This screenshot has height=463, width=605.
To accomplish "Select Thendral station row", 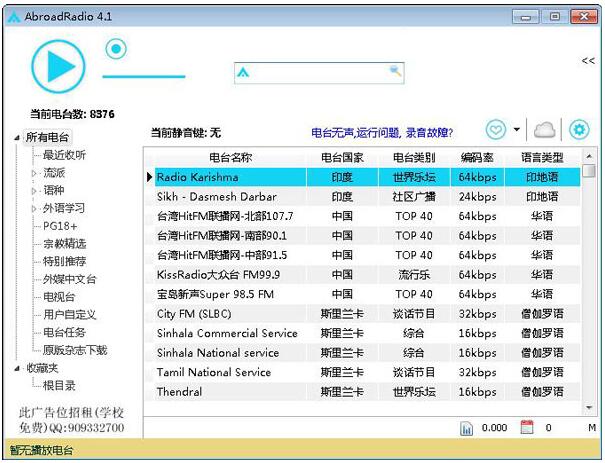I will pyautogui.click(x=367, y=392).
